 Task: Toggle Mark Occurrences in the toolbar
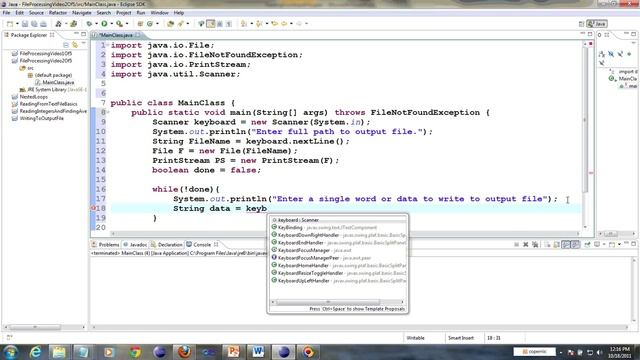click(x=211, y=24)
